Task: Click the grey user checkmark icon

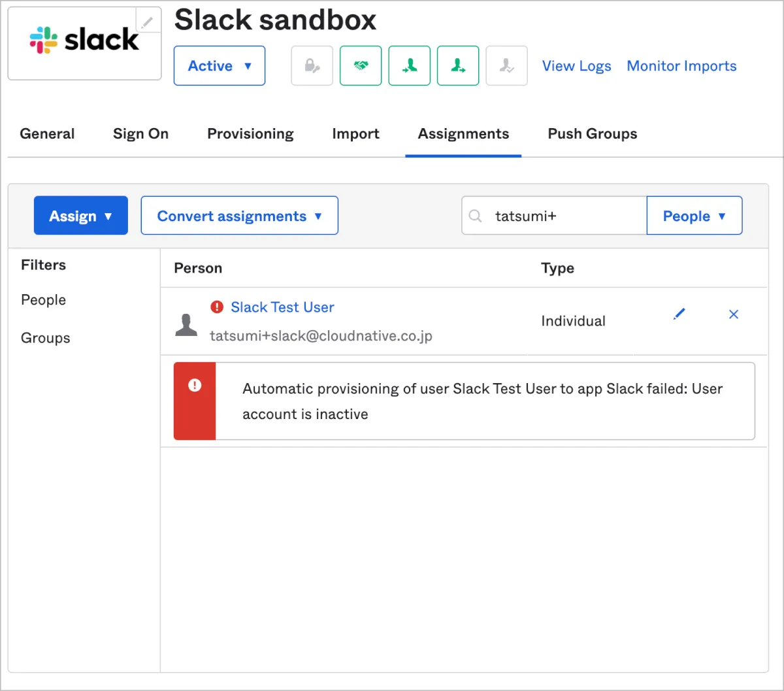Action: coord(506,66)
